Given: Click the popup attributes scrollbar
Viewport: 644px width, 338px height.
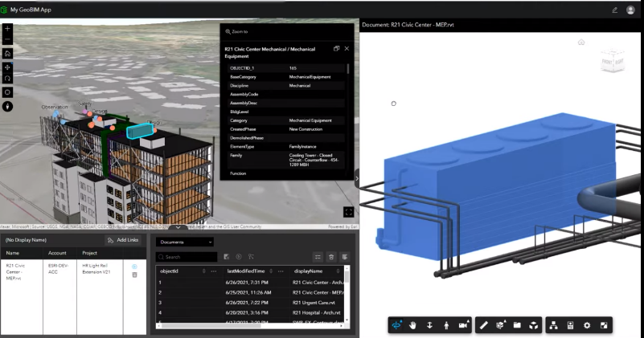Looking at the screenshot, I should point(348,69).
